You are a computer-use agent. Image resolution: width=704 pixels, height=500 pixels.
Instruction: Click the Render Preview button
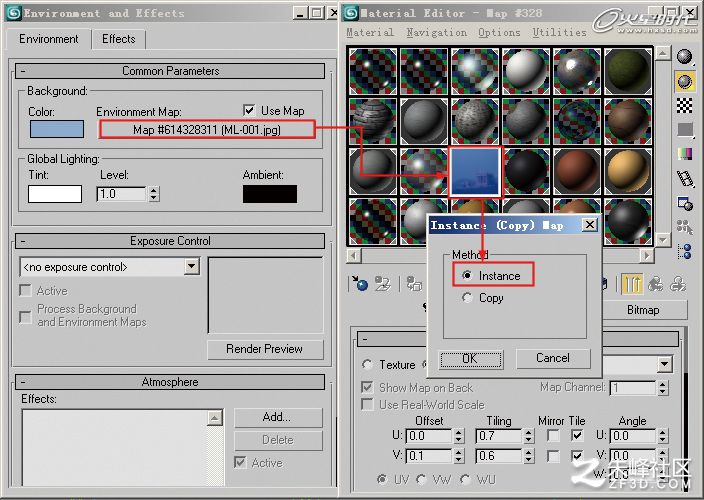(265, 349)
